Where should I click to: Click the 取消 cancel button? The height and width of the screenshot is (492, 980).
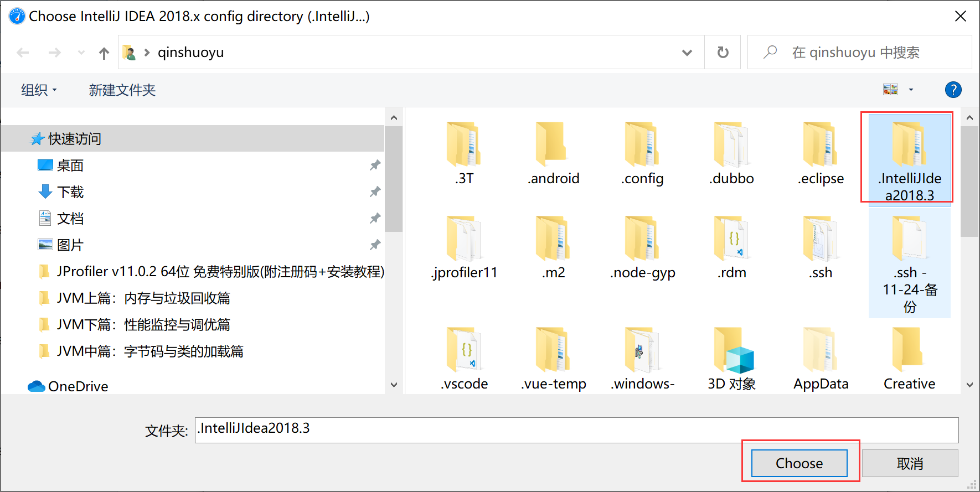click(x=910, y=463)
